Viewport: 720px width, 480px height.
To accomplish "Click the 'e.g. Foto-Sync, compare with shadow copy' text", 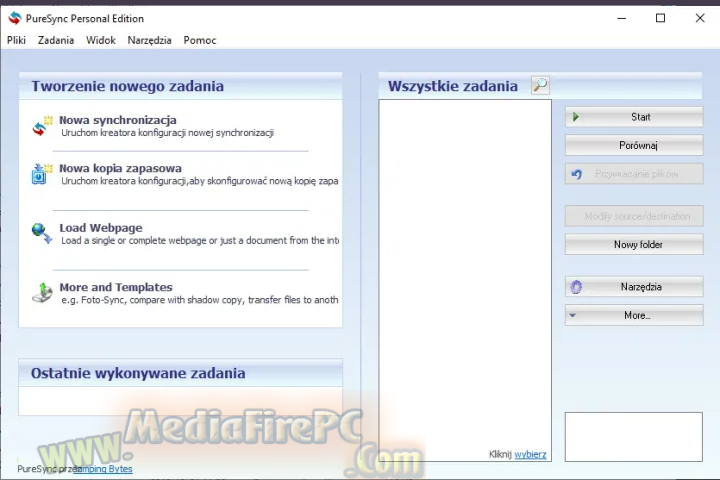I will click(x=200, y=300).
